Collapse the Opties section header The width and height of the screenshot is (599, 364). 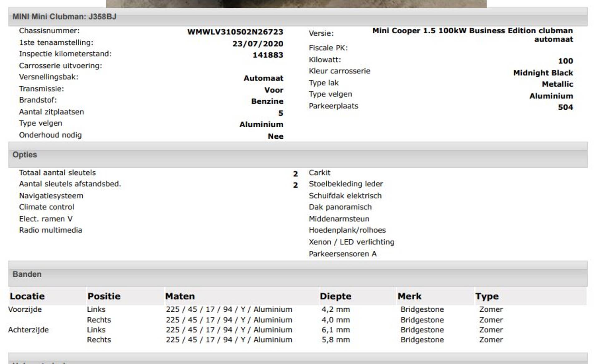[25, 155]
